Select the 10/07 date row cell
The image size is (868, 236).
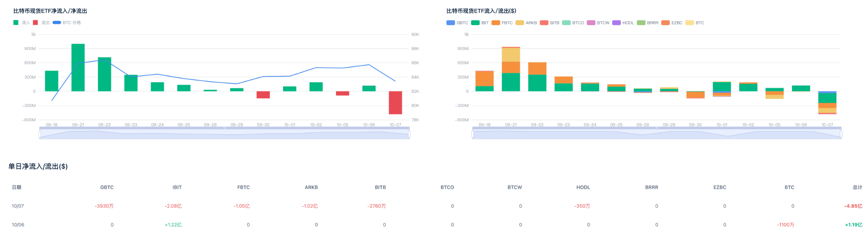click(x=18, y=206)
